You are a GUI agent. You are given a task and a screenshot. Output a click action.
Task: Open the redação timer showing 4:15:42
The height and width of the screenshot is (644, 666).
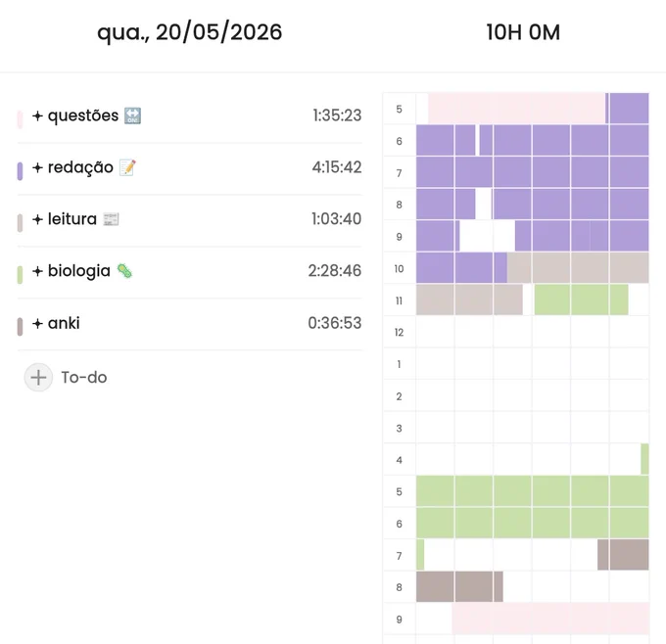[337, 167]
